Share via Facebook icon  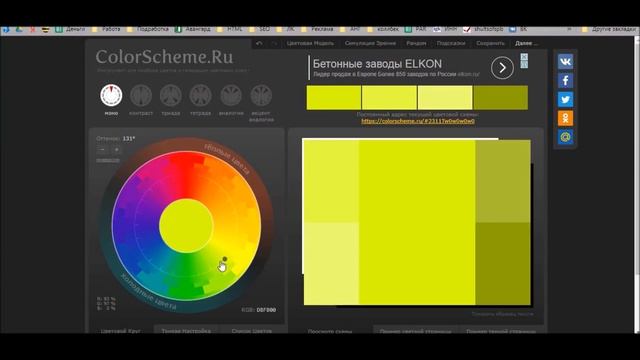[565, 80]
